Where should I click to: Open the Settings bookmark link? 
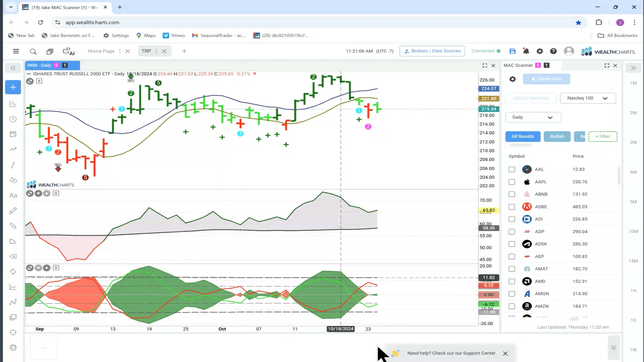pyautogui.click(x=116, y=36)
